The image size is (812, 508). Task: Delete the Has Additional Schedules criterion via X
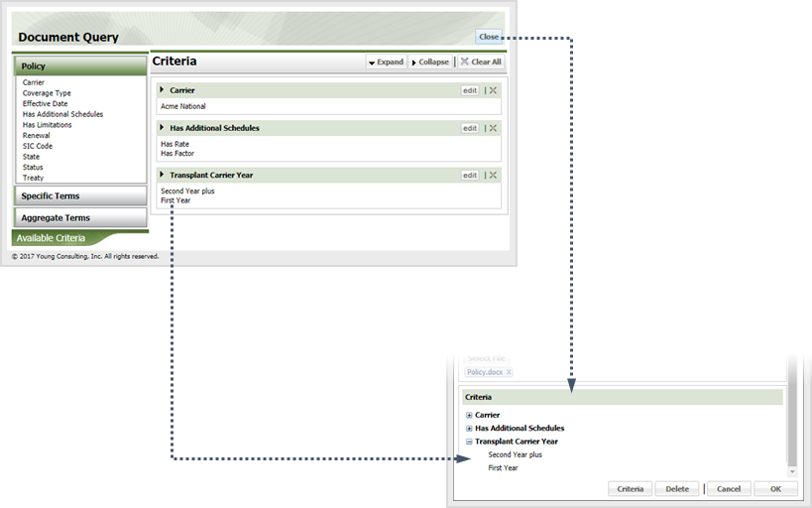[x=493, y=128]
